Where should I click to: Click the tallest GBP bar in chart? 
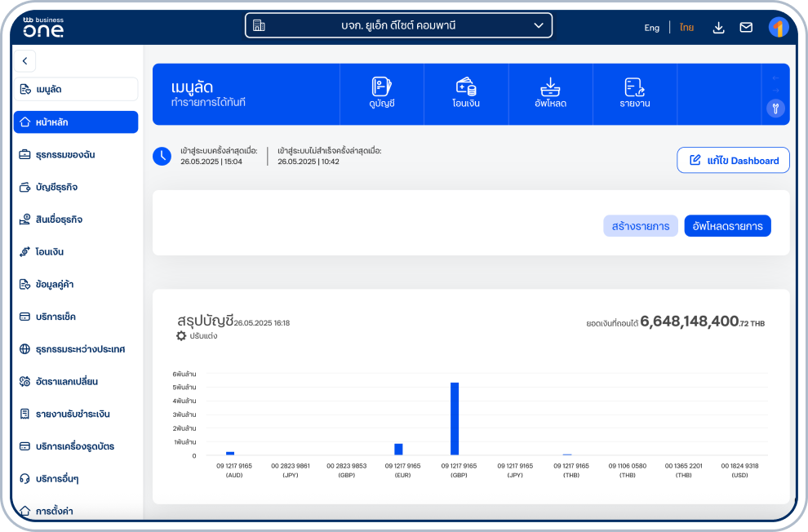[x=455, y=418]
